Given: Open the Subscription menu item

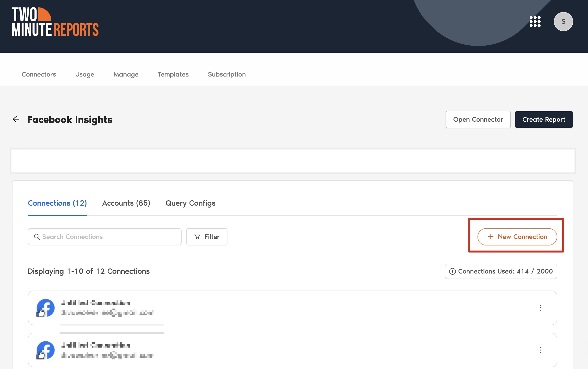Looking at the screenshot, I should click(227, 74).
